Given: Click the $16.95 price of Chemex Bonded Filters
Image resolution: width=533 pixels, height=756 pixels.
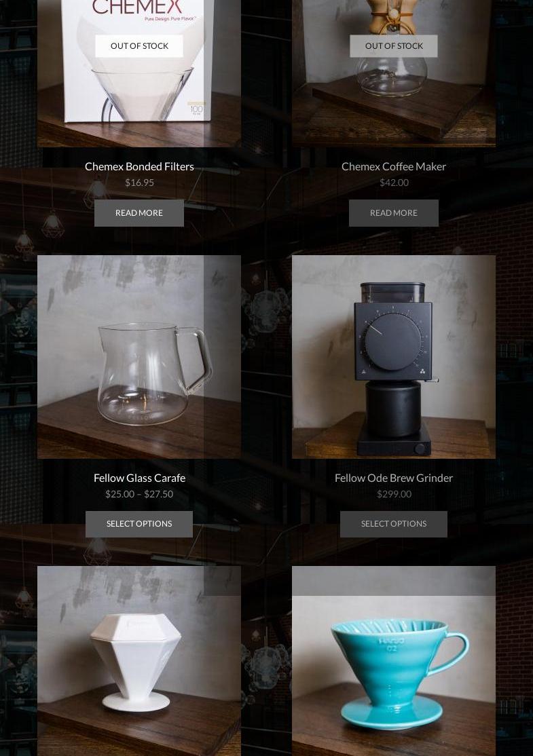Looking at the screenshot, I should [139, 183].
